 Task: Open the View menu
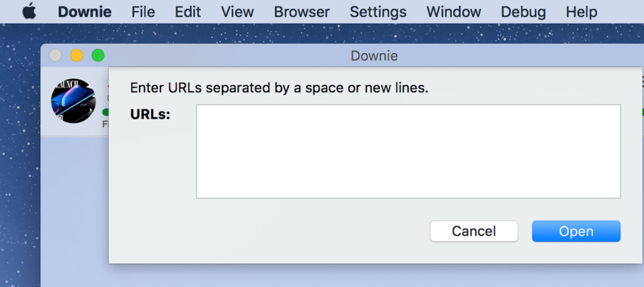coord(237,12)
